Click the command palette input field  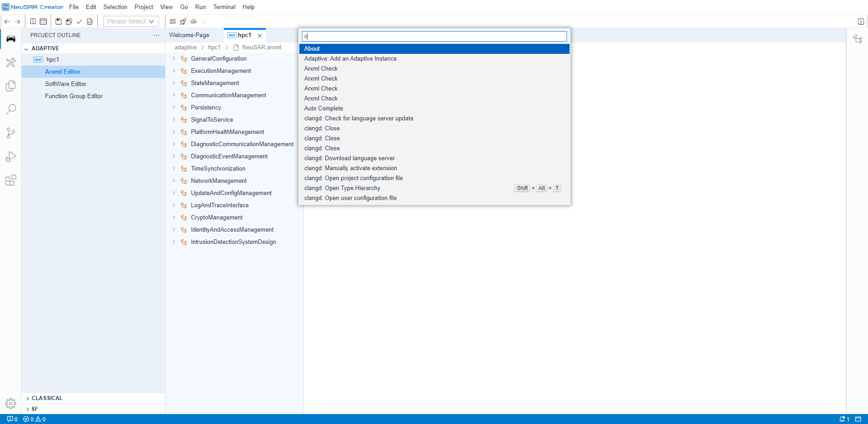coord(434,36)
